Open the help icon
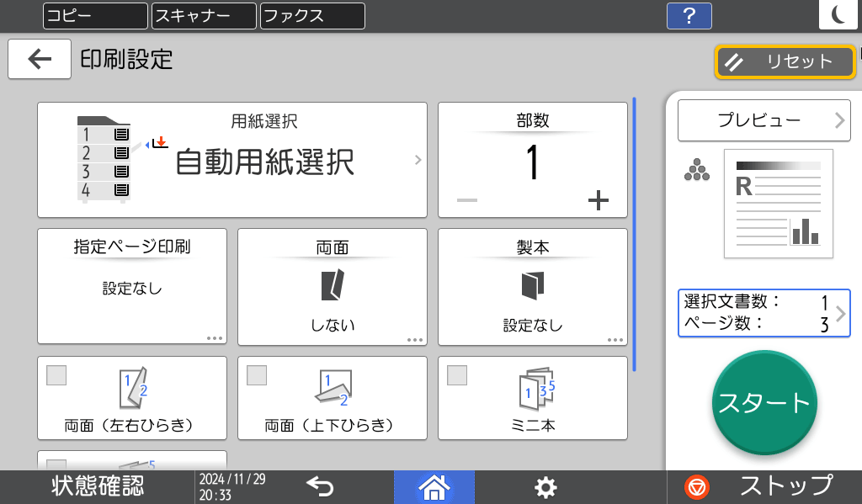 tap(689, 16)
